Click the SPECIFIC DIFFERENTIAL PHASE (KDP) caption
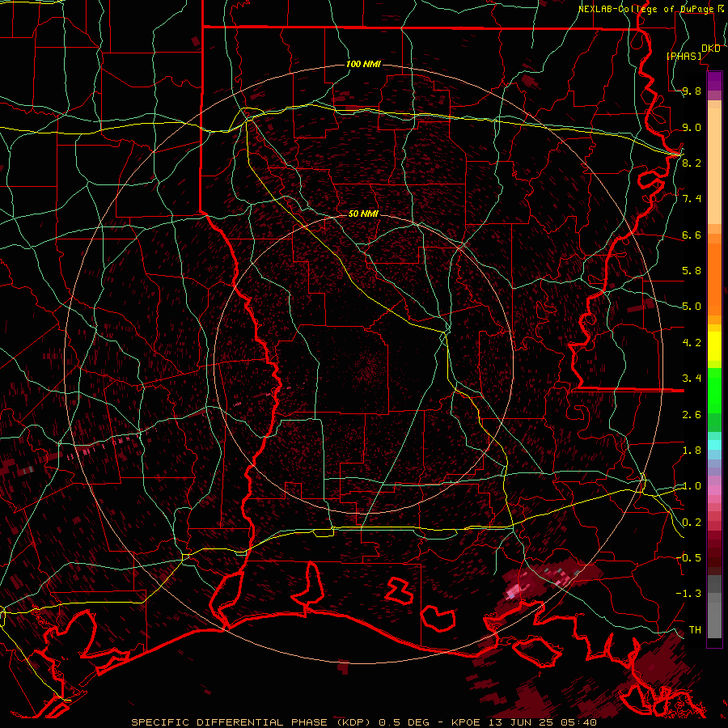 [x=249, y=722]
